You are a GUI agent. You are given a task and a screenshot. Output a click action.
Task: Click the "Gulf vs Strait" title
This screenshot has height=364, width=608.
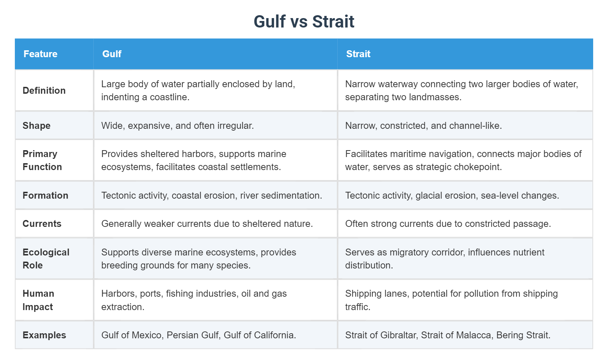[304, 22]
